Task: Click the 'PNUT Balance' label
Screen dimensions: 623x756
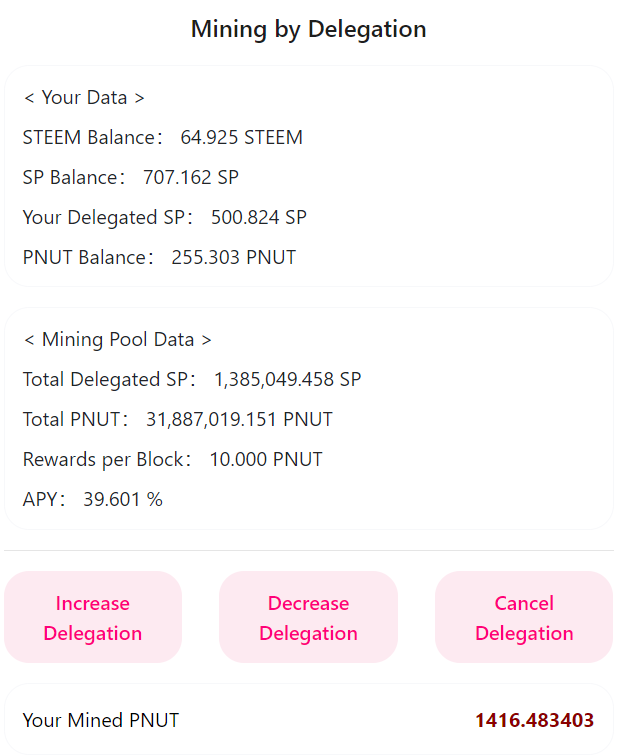Action: (x=86, y=258)
